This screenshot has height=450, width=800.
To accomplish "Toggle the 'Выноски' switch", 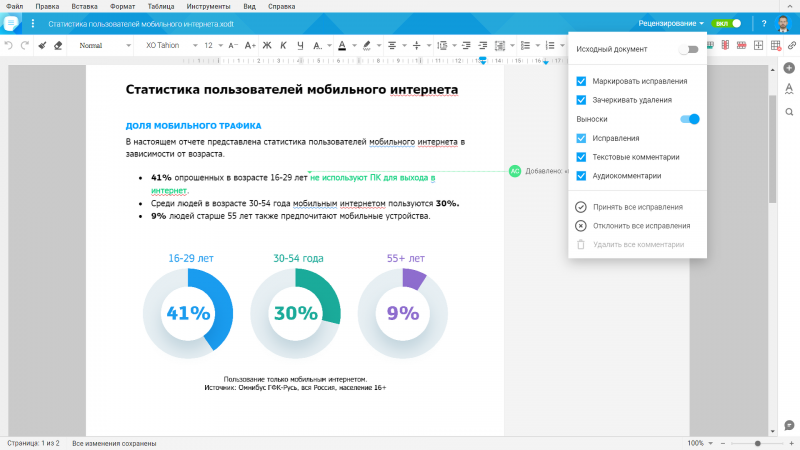I will [690, 119].
